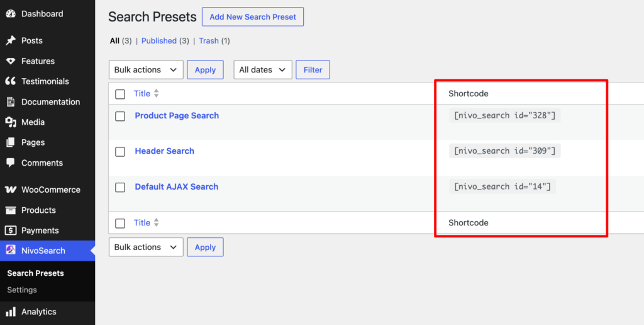Show All presets filter link
This screenshot has width=644, height=325.
coord(114,41)
